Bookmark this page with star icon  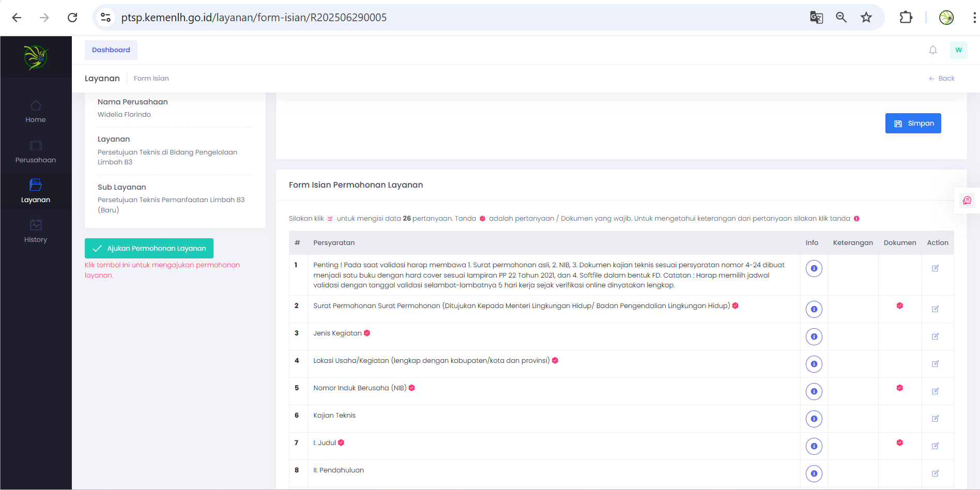point(866,18)
